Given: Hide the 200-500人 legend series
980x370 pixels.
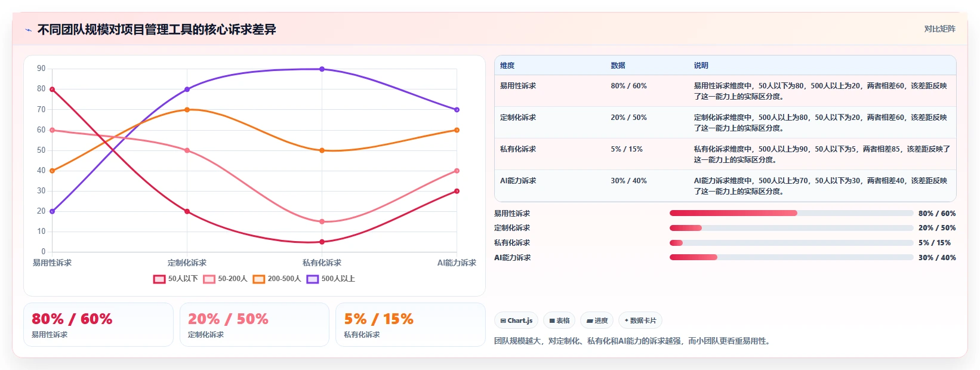Looking at the screenshot, I should [x=277, y=279].
